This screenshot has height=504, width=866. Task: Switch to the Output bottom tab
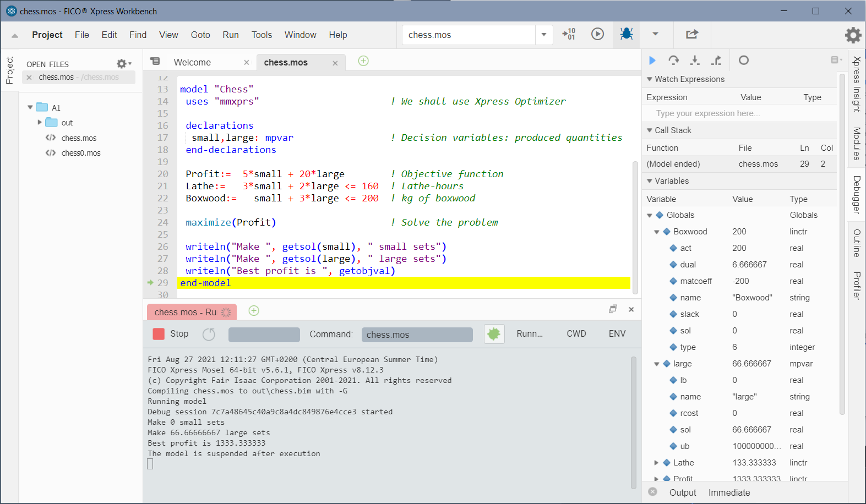(x=683, y=493)
